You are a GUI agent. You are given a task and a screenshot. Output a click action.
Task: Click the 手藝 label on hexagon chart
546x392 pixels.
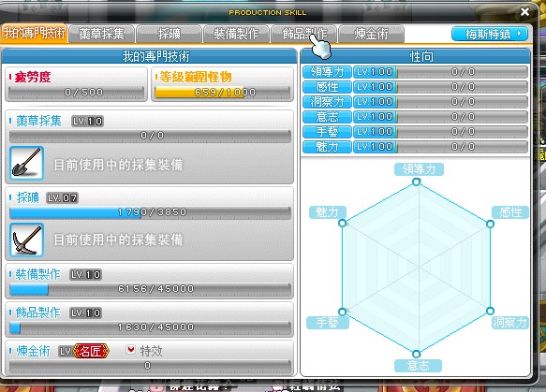pos(328,323)
